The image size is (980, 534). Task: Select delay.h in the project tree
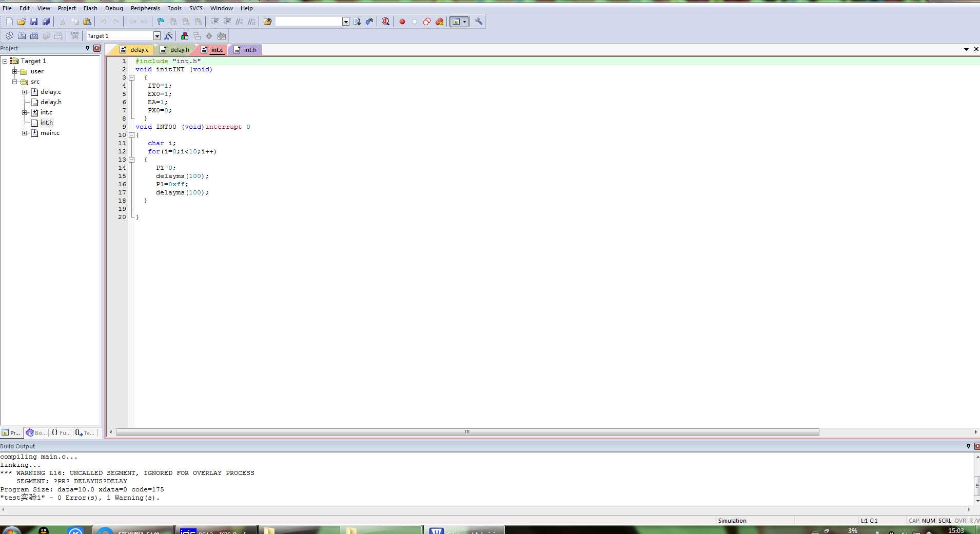click(x=51, y=102)
